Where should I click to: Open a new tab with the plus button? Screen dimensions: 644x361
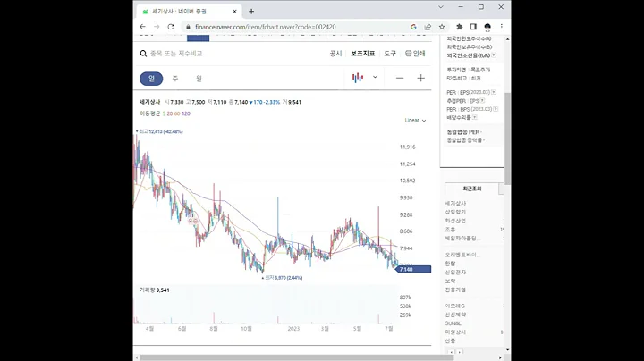[x=251, y=12]
